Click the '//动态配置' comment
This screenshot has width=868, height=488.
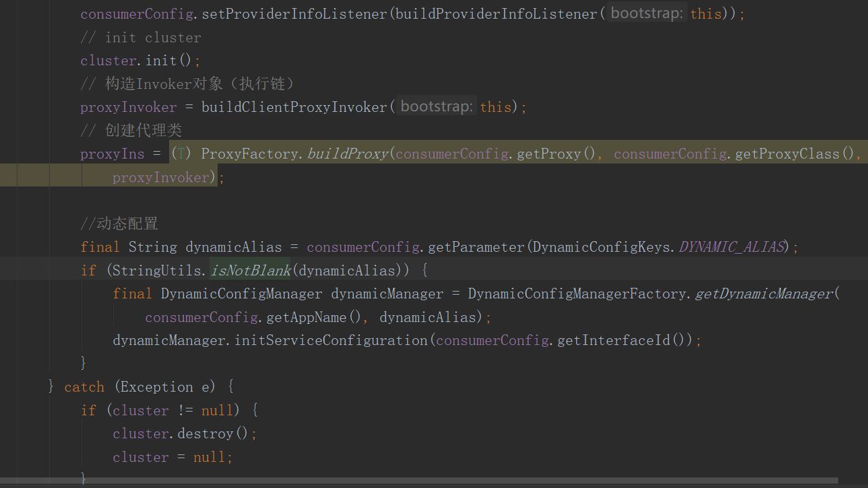[119, 224]
